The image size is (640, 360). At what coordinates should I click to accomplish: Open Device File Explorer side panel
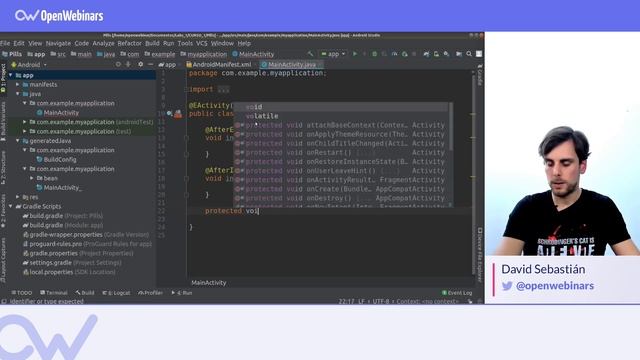[480, 255]
